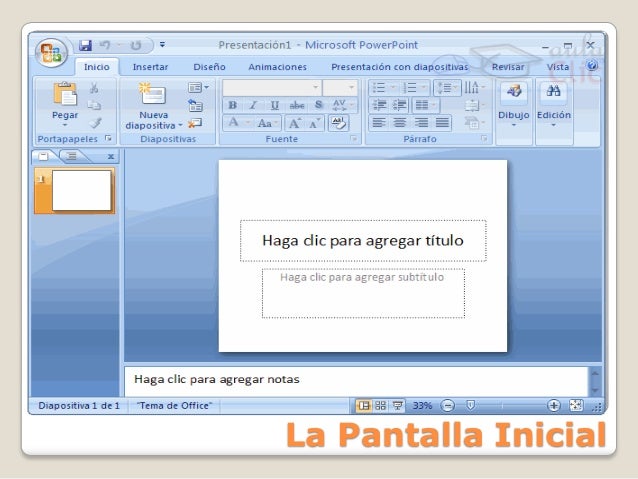Close the slides pane with the X
638x479 pixels.
click(x=111, y=156)
